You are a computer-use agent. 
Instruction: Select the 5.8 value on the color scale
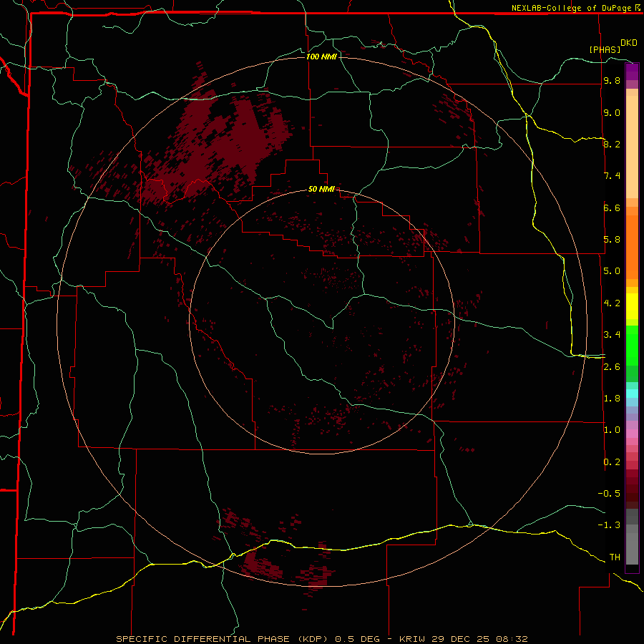point(612,240)
